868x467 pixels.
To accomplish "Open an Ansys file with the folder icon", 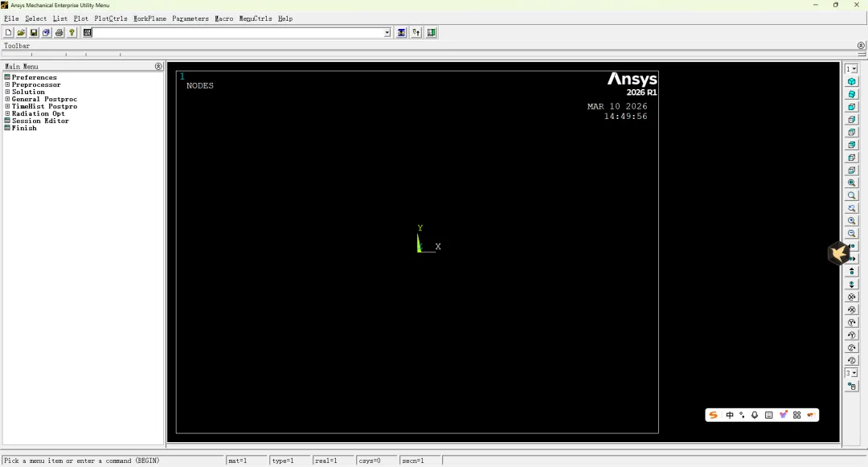I will click(x=21, y=33).
